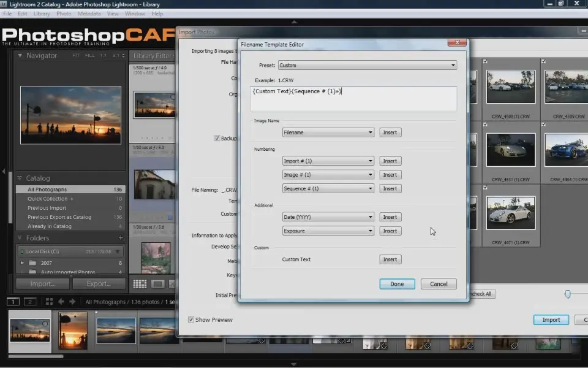Insert the Date (YYYY) token

point(390,217)
